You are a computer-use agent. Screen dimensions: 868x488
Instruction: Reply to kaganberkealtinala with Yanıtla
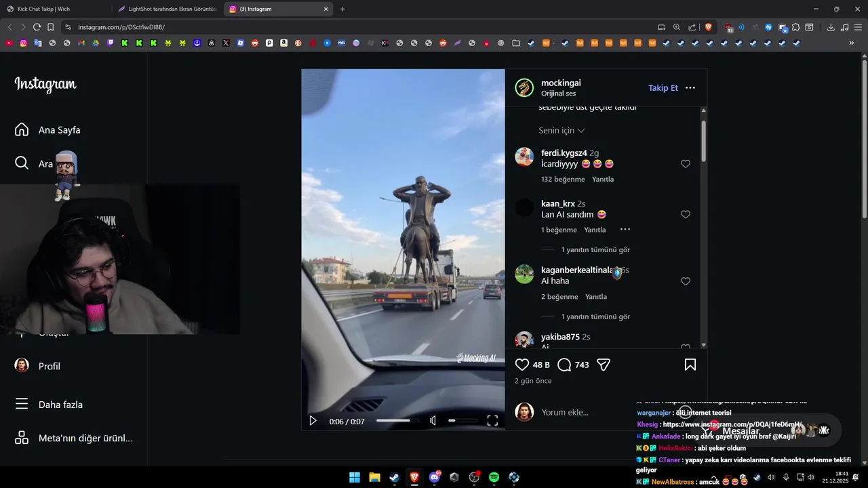(x=595, y=297)
